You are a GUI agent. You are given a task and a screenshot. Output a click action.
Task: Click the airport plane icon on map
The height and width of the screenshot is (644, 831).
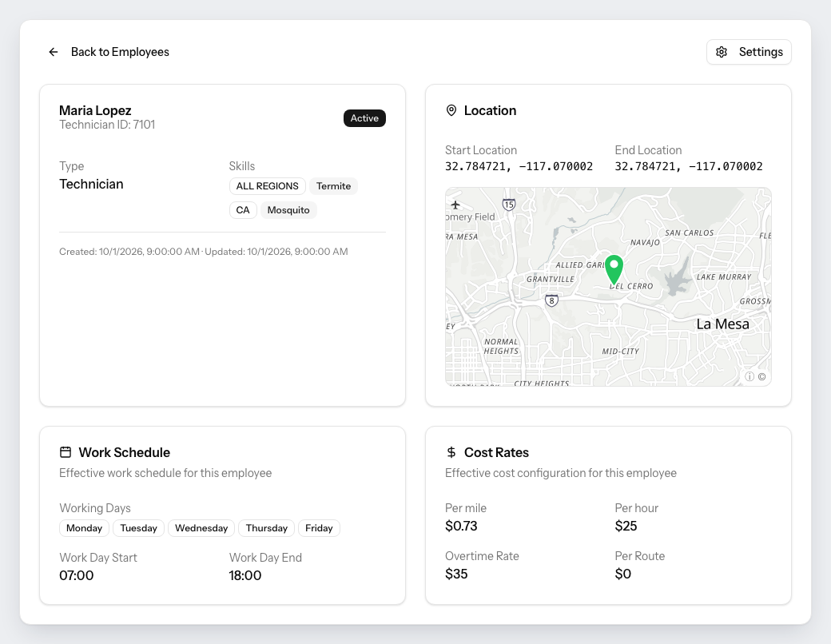pos(455,205)
